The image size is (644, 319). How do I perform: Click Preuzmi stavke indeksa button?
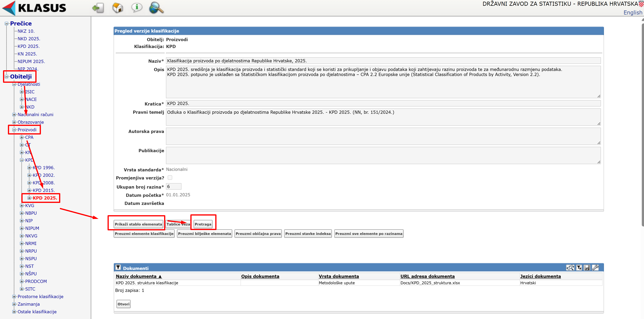pyautogui.click(x=308, y=234)
